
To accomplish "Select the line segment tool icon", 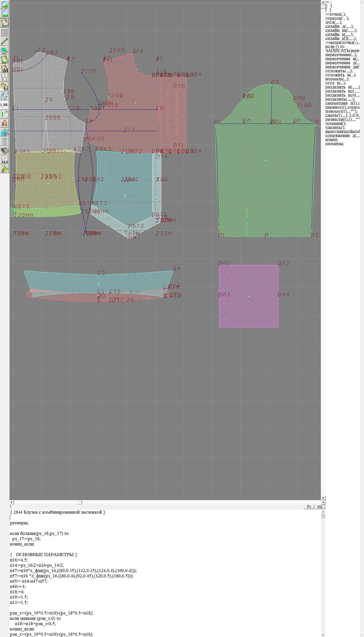I will coord(5,41).
